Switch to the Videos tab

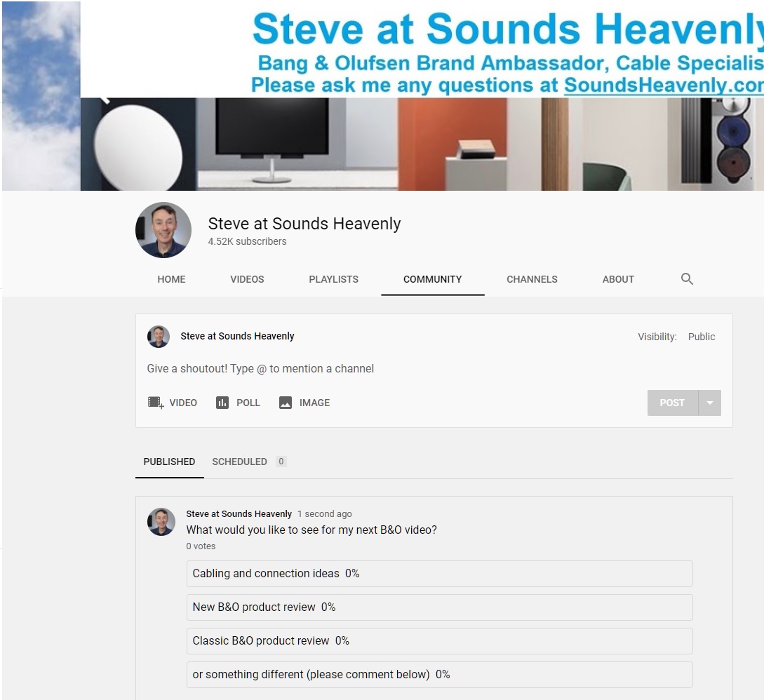[247, 279]
